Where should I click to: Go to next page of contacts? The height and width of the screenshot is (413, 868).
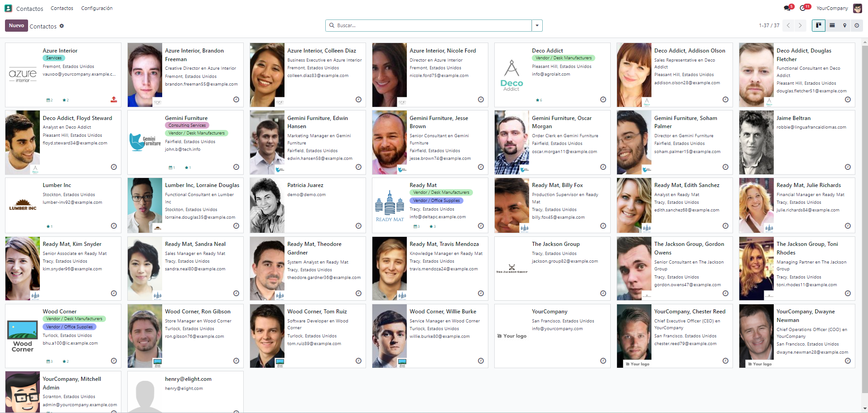pos(800,25)
